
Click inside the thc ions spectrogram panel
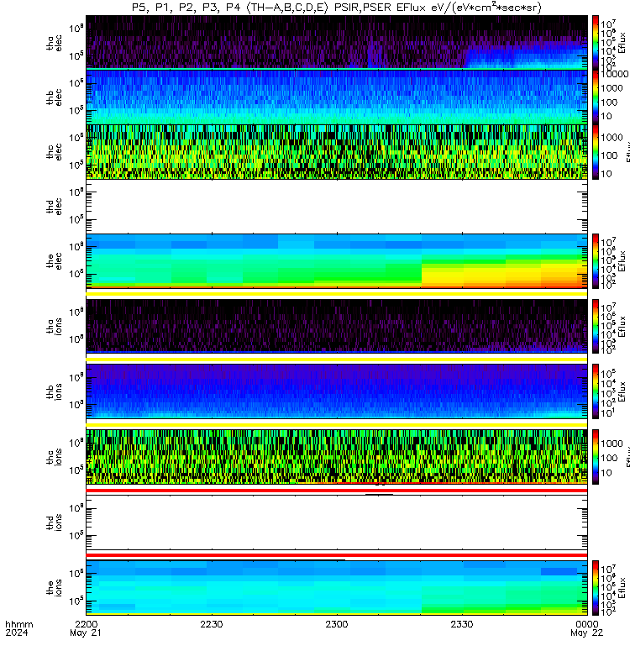(x=337, y=457)
